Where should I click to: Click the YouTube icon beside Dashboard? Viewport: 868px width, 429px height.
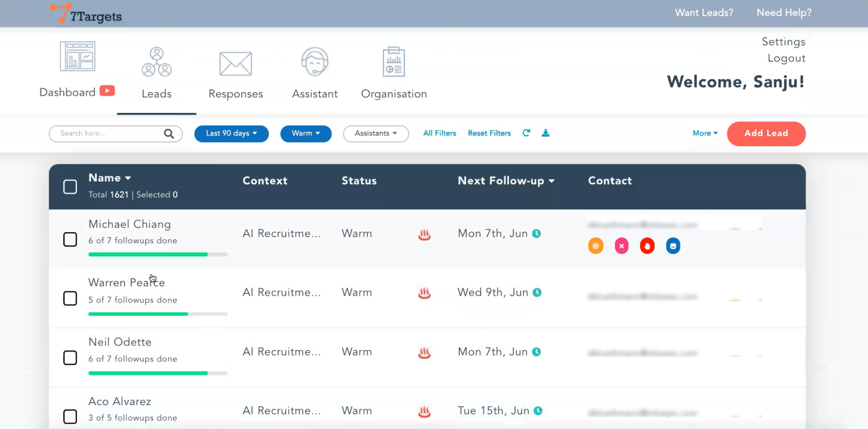click(x=107, y=91)
